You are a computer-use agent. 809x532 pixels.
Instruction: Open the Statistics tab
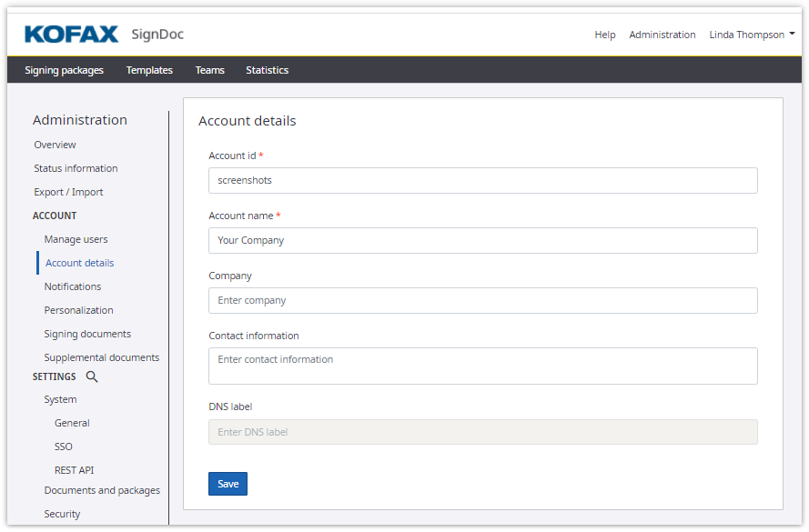267,70
